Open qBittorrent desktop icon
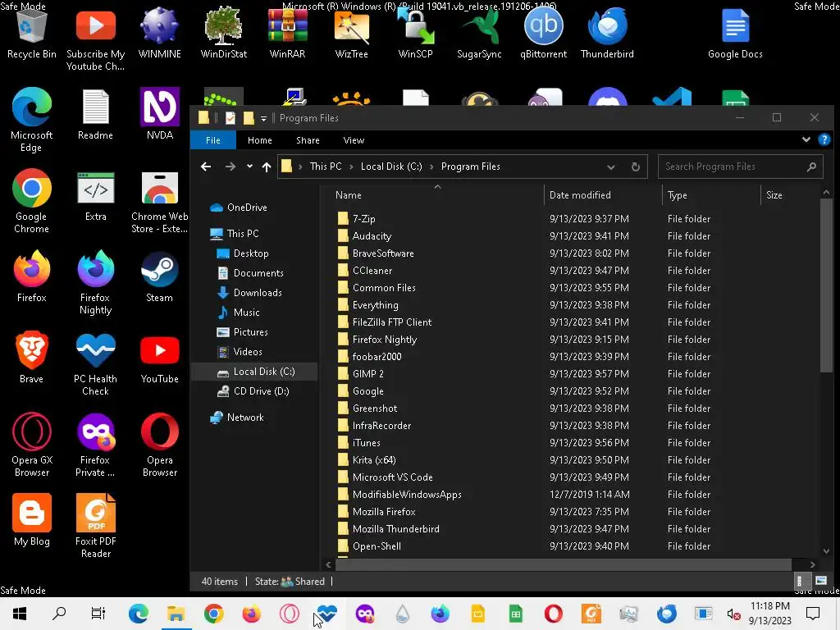 543,33
